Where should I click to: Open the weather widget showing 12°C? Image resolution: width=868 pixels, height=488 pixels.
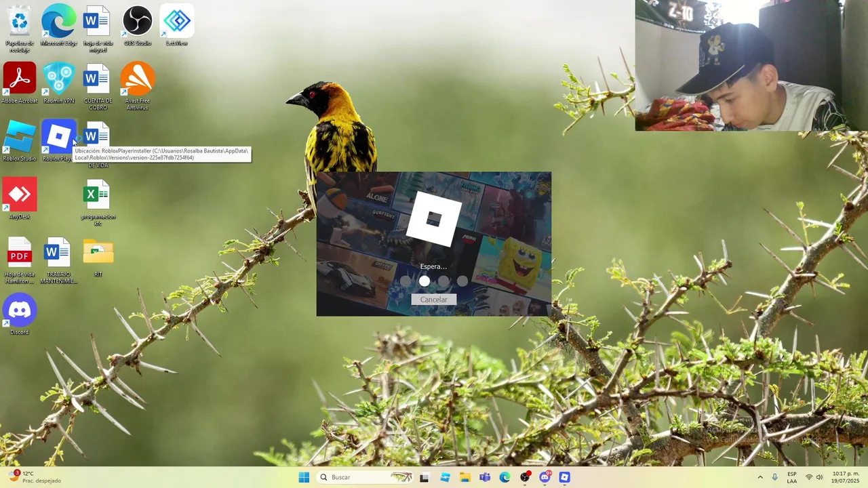(x=34, y=477)
